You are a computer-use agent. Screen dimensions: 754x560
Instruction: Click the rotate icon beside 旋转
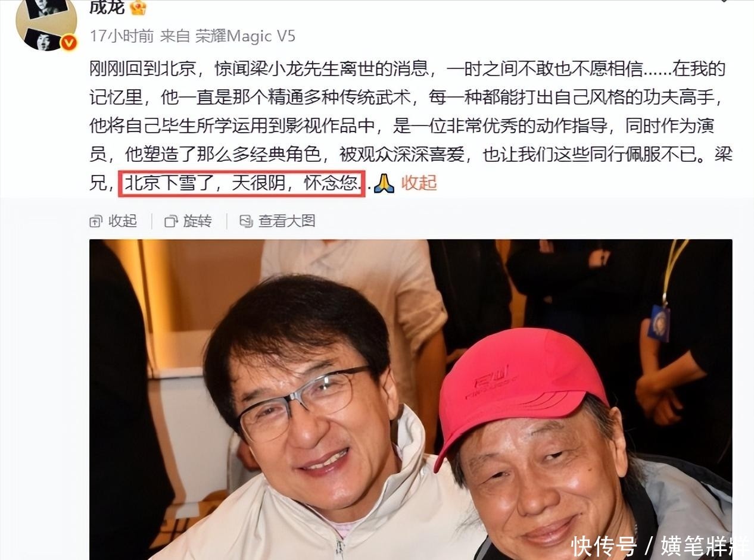(x=171, y=221)
